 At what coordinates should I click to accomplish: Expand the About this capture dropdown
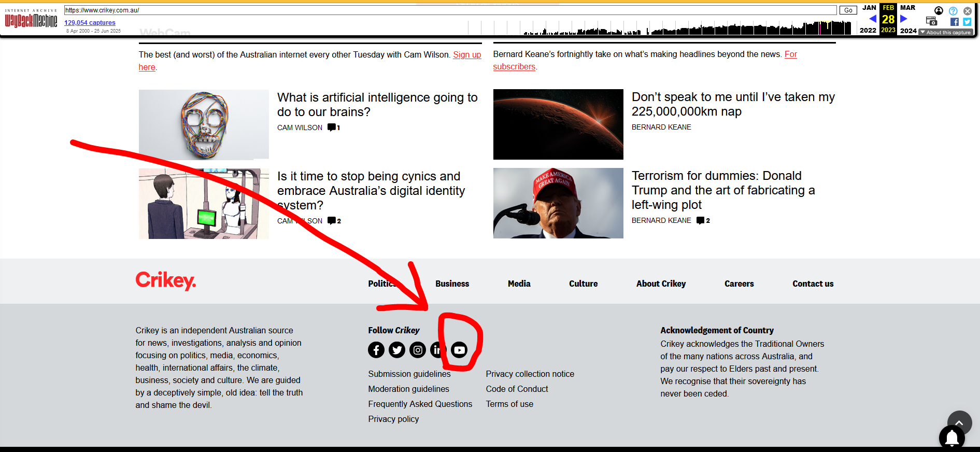(946, 32)
